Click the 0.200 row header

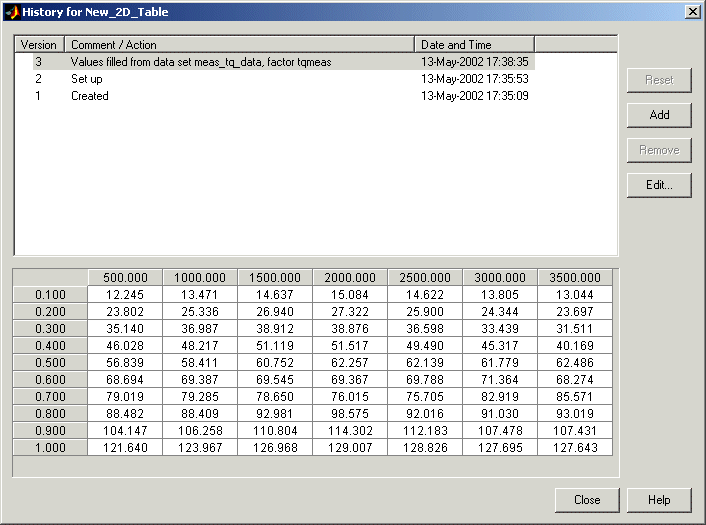pyautogui.click(x=50, y=312)
